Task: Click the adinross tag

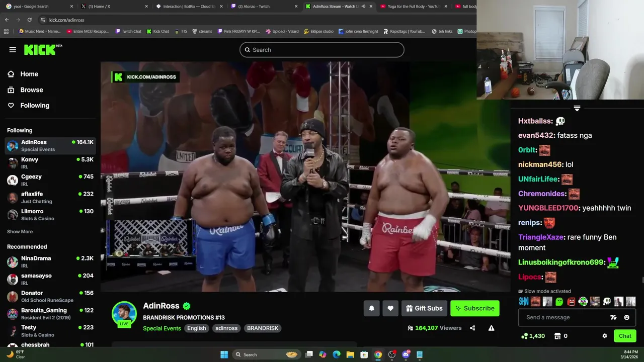Action: coord(226,328)
